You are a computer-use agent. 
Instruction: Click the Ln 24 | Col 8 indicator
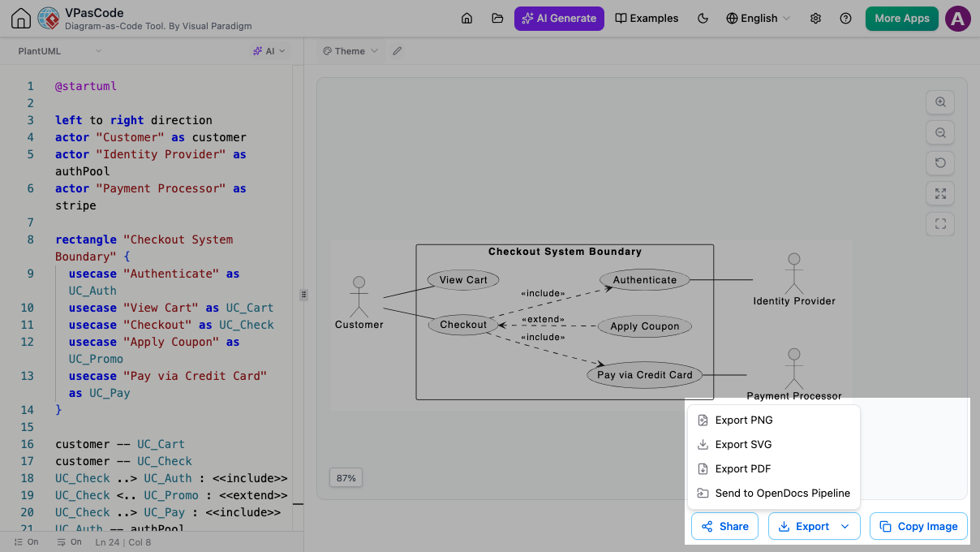coord(122,541)
